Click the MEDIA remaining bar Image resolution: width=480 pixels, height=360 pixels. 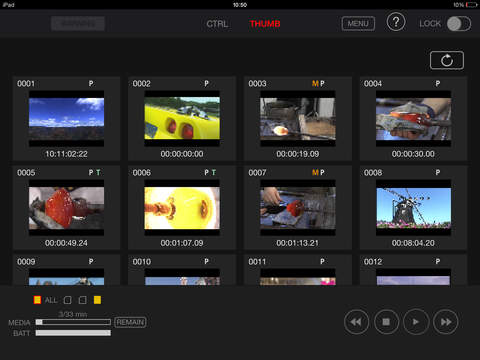[73, 322]
